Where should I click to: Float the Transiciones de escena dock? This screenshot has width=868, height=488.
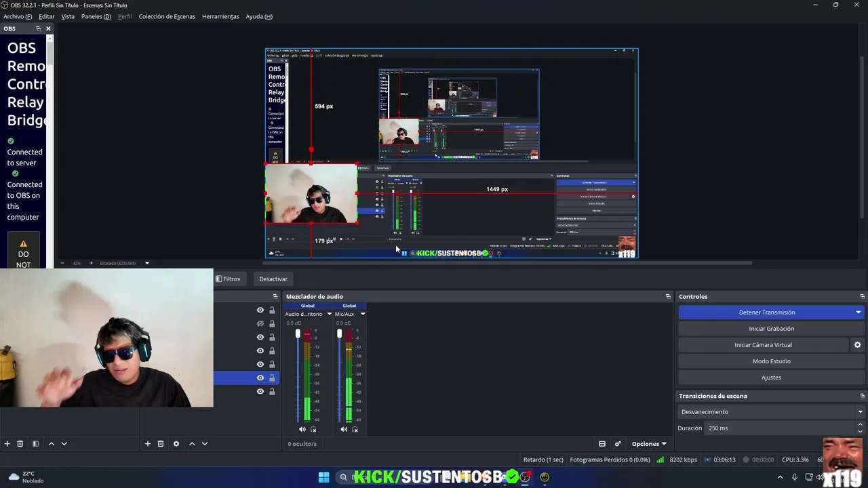(862, 396)
